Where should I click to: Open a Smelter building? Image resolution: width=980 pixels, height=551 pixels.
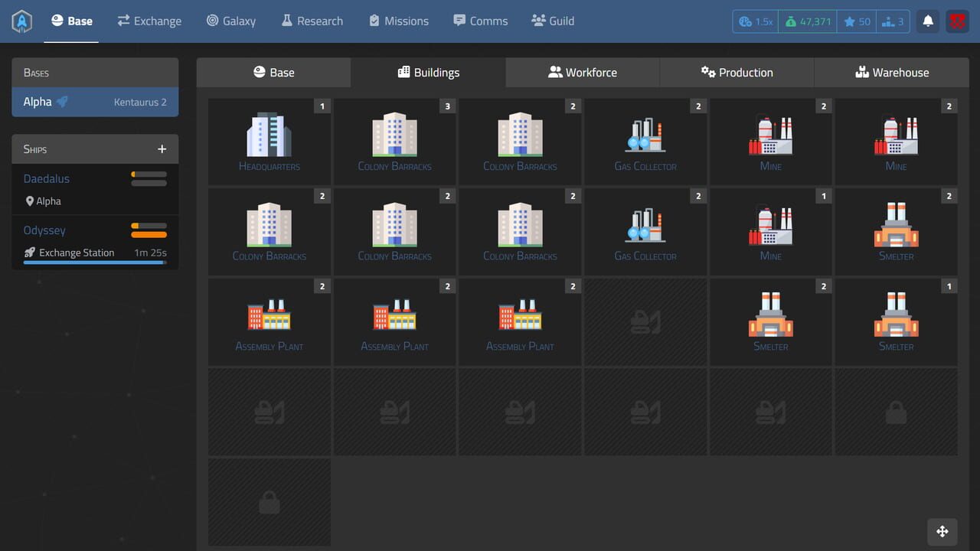(x=896, y=228)
